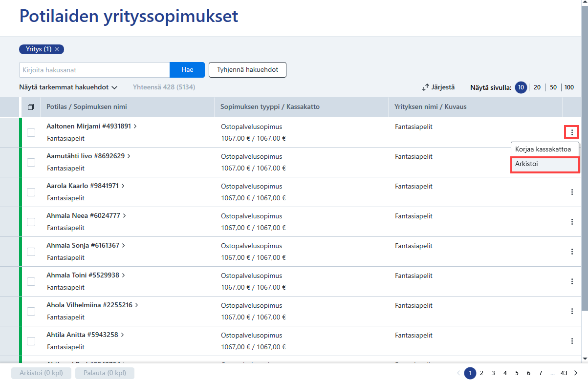The image size is (588, 382).
Task: Go to page 7
Action: (x=540, y=373)
